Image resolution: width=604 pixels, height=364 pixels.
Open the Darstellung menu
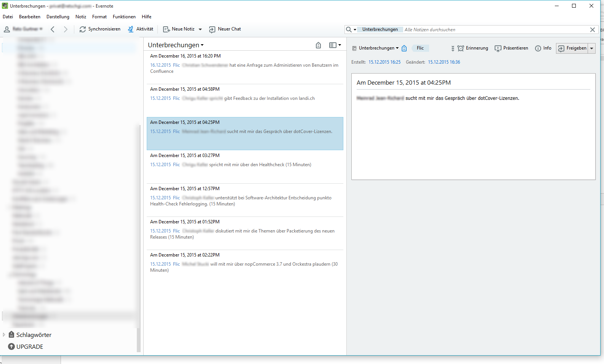(58, 17)
